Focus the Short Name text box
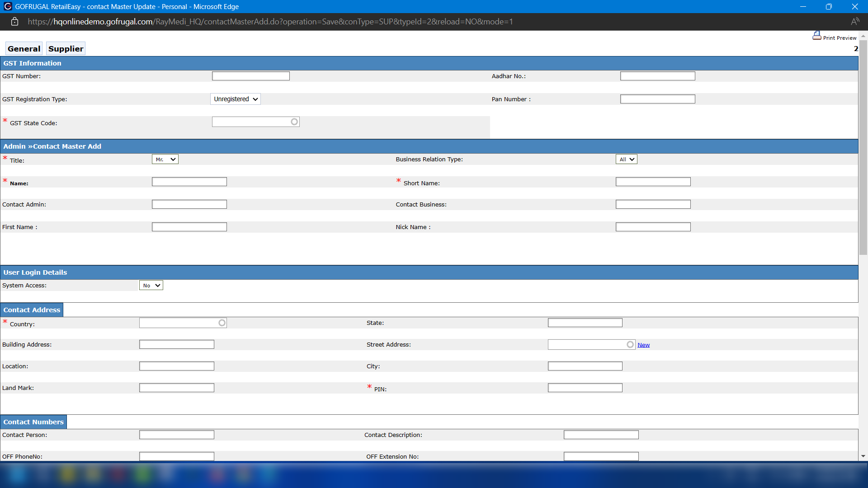 coord(653,182)
